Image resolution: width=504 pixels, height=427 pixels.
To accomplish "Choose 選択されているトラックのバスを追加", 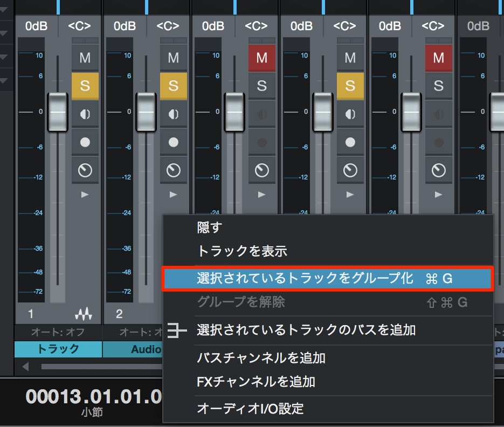I will click(328, 330).
